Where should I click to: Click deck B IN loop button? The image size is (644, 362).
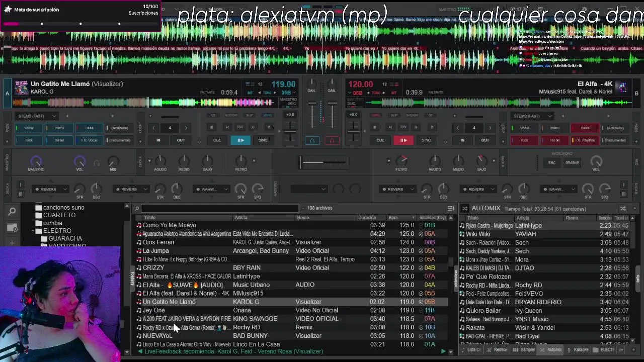coord(462,140)
